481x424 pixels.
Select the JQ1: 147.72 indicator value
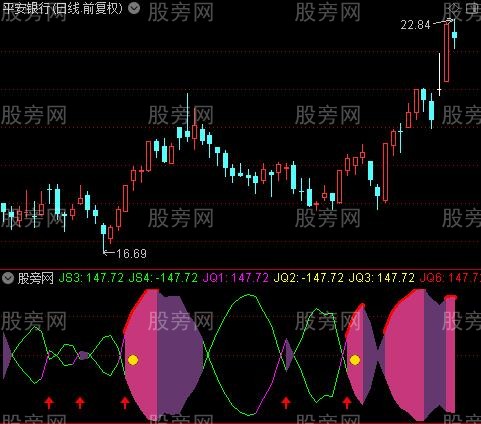point(235,278)
